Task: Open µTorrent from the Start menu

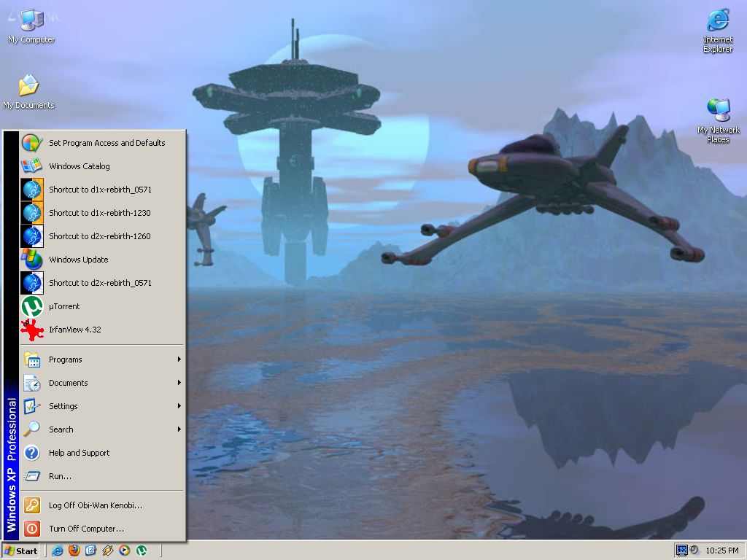Action: click(x=64, y=306)
